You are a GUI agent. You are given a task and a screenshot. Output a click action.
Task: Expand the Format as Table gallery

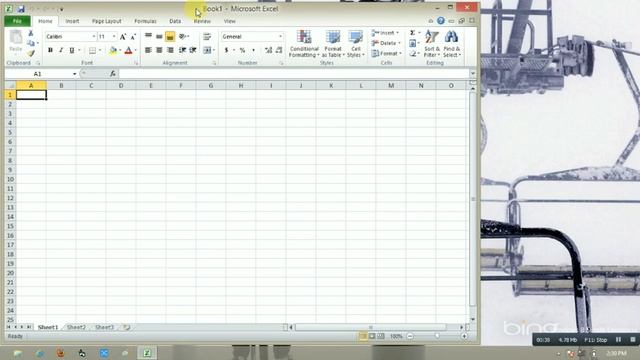coord(333,44)
